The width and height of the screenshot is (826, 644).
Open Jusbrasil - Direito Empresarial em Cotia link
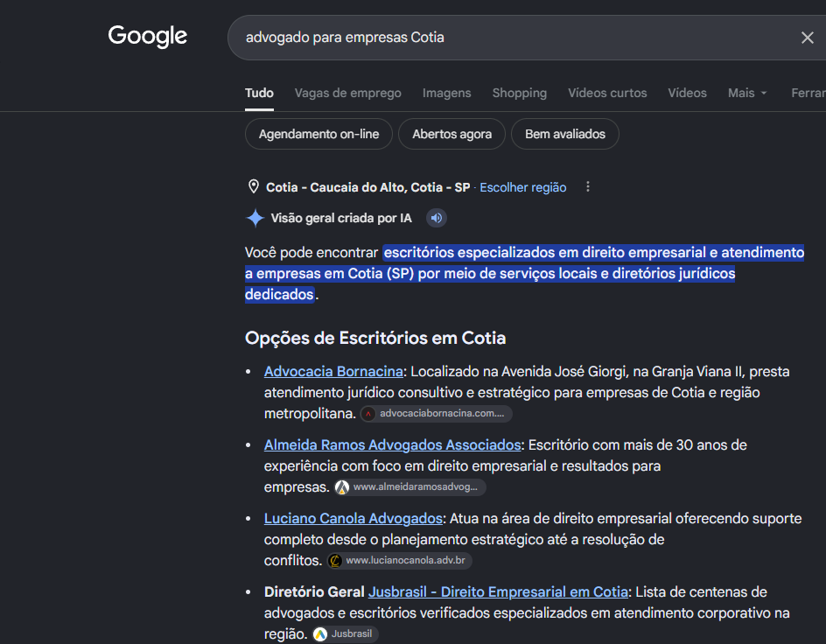pyautogui.click(x=498, y=592)
